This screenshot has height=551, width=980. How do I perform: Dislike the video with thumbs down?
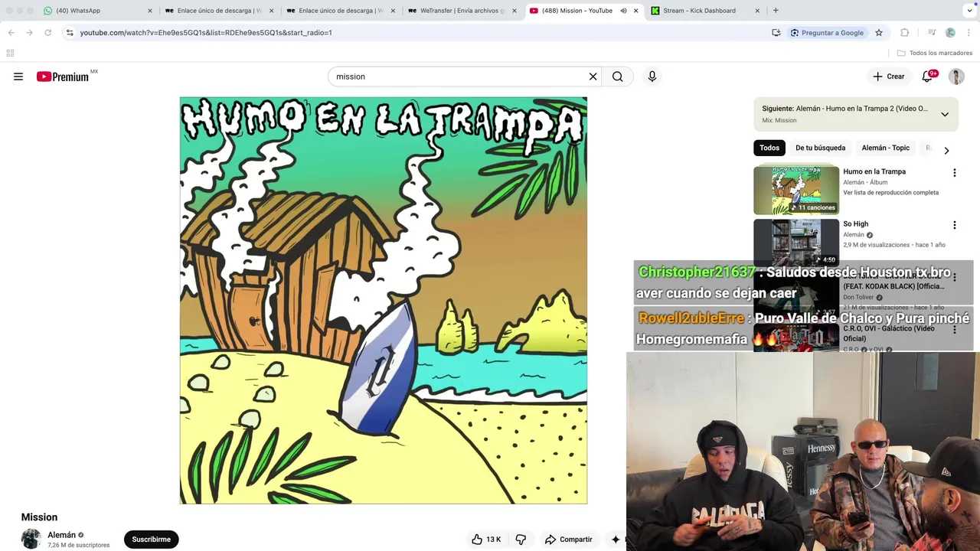pyautogui.click(x=521, y=540)
